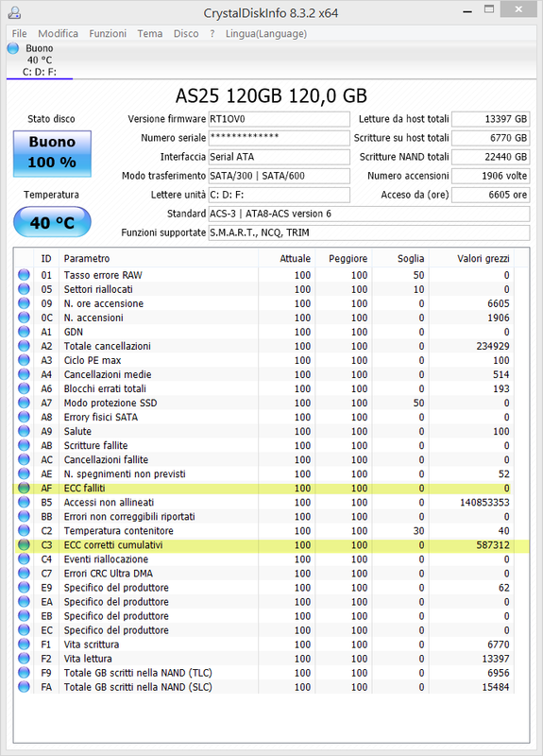Click status orb for Scritture fallite row
This screenshot has width=543, height=756.
[24, 445]
